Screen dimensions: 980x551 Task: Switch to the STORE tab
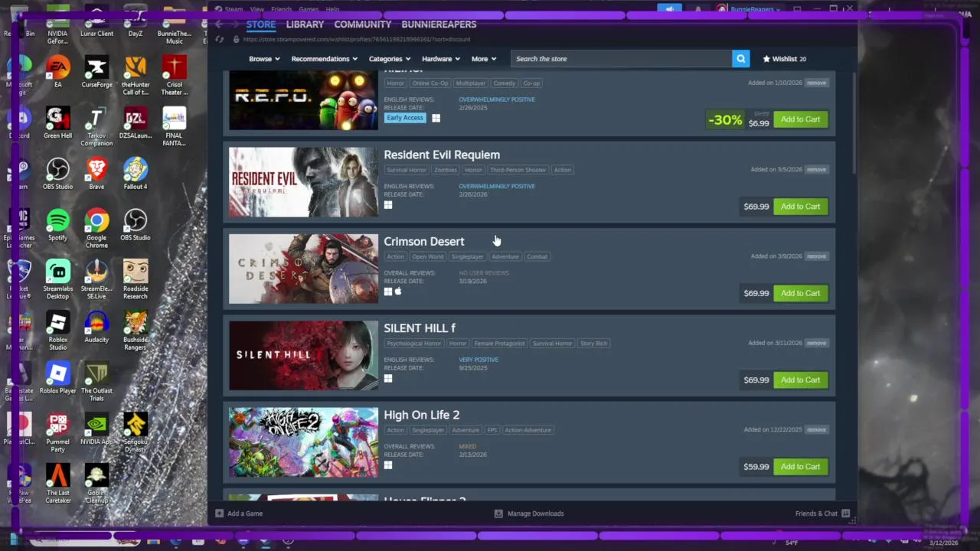pos(260,24)
